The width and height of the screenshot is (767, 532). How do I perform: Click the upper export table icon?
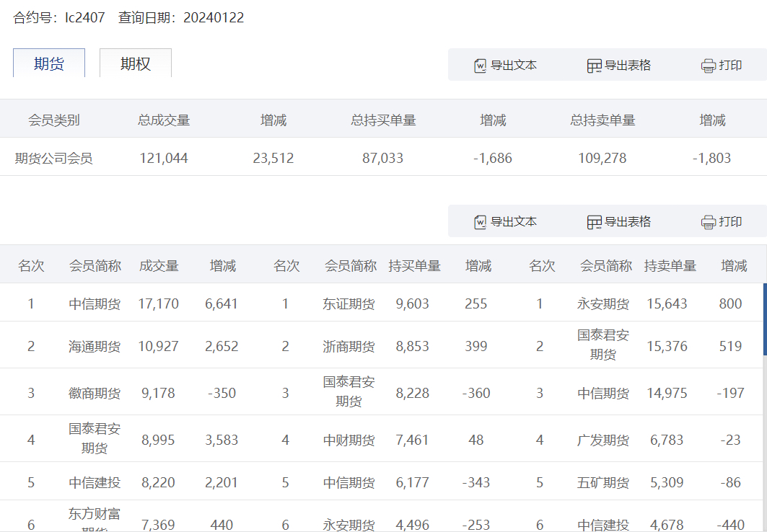coord(594,66)
